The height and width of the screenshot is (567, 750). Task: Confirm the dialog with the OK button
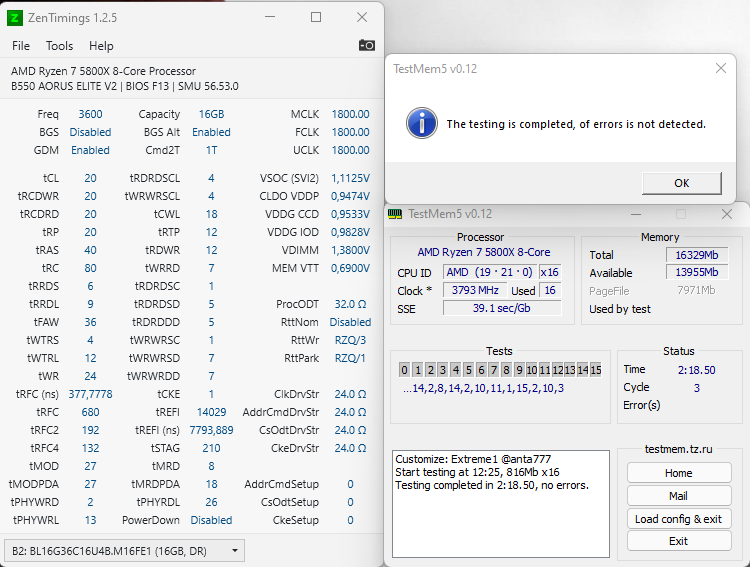(682, 183)
